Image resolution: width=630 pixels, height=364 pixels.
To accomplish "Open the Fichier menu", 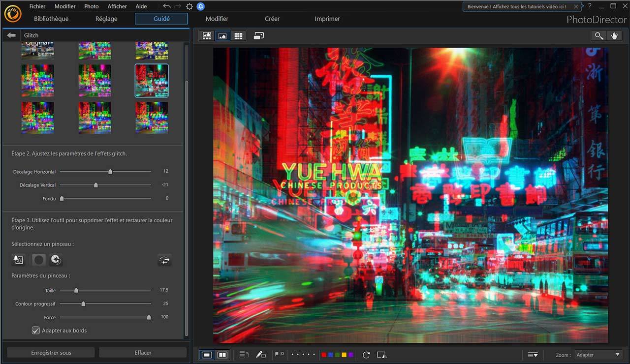I will (x=37, y=6).
